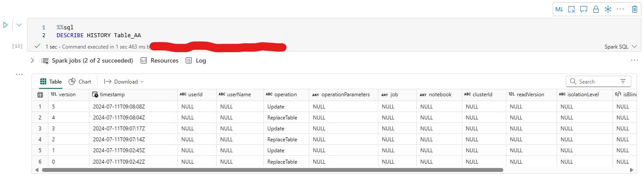Click the isolationLevel column header
Viewport: 644px width, 189px height.
(x=585, y=94)
